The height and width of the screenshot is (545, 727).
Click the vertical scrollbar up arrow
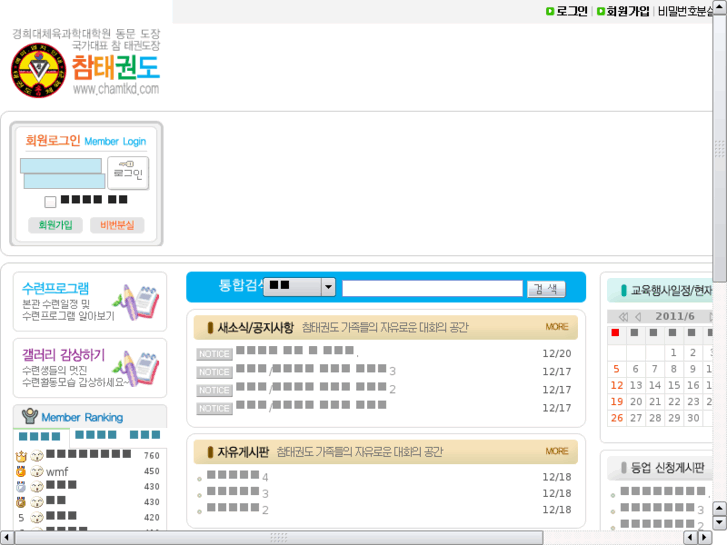click(719, 6)
